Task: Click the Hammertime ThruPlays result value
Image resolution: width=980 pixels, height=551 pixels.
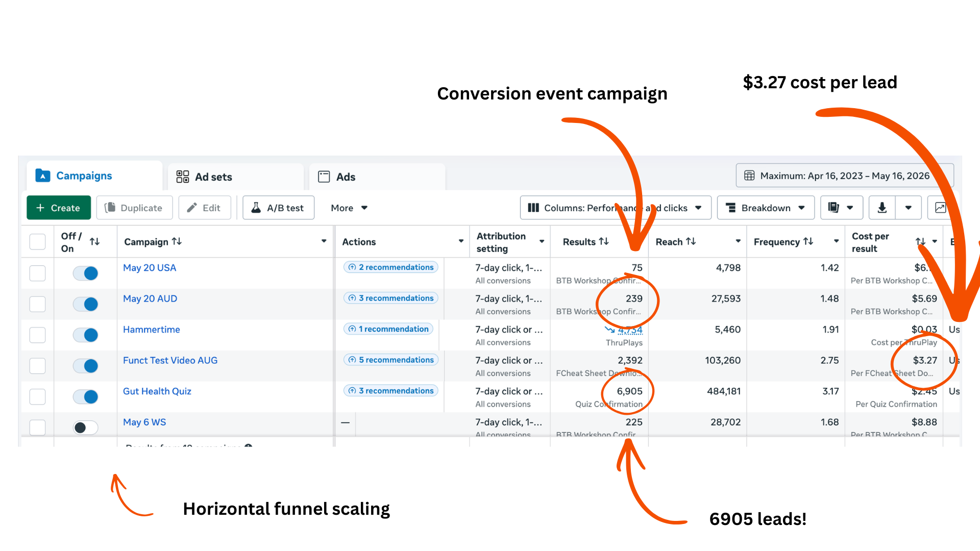Action: (630, 330)
